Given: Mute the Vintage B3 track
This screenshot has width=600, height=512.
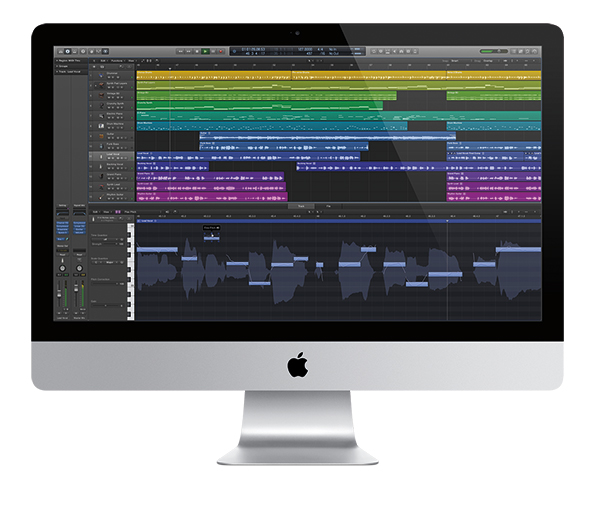Looking at the screenshot, I should tap(109, 98).
